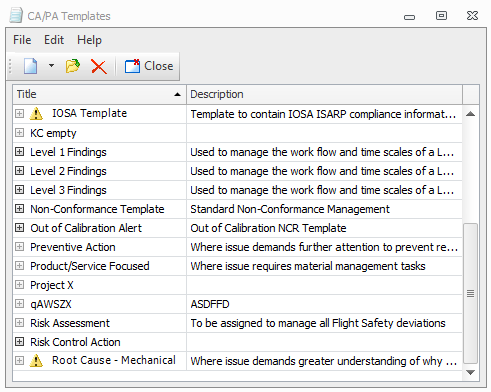Expand the qAWSZX row
491x392 pixels.
20,304
